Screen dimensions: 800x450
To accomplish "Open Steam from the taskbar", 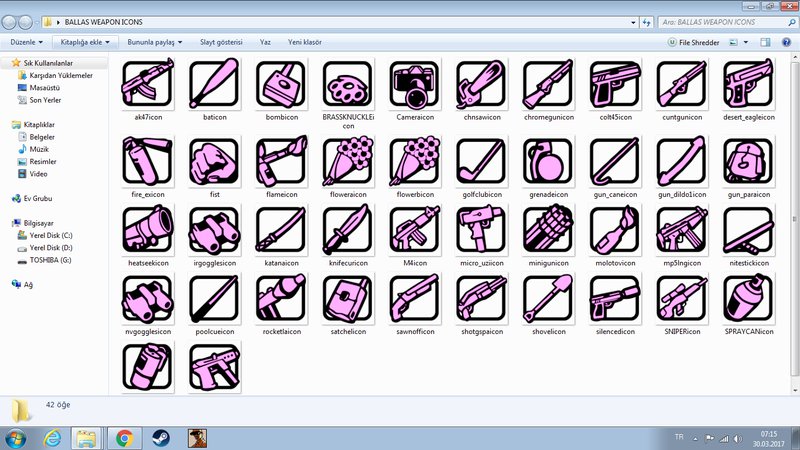I will [161, 439].
